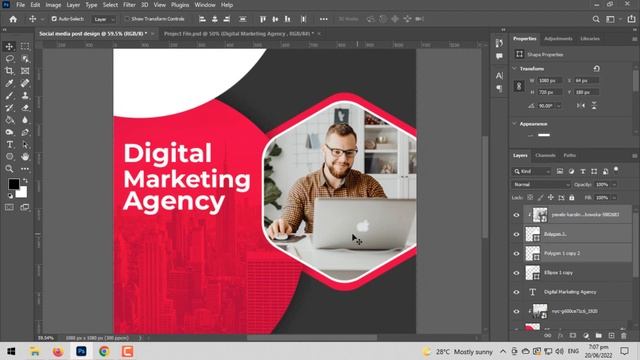640x360 pixels.
Task: Open the Filter menu
Action: [x=129, y=5]
